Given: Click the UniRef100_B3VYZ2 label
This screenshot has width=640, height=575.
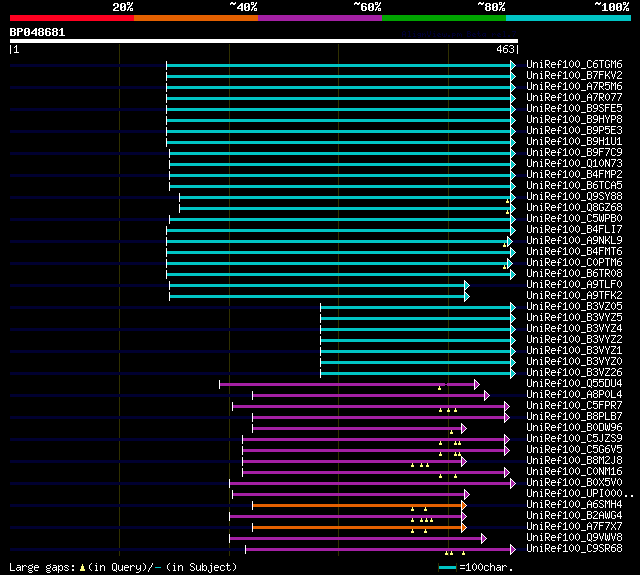Looking at the screenshot, I should [574, 340].
